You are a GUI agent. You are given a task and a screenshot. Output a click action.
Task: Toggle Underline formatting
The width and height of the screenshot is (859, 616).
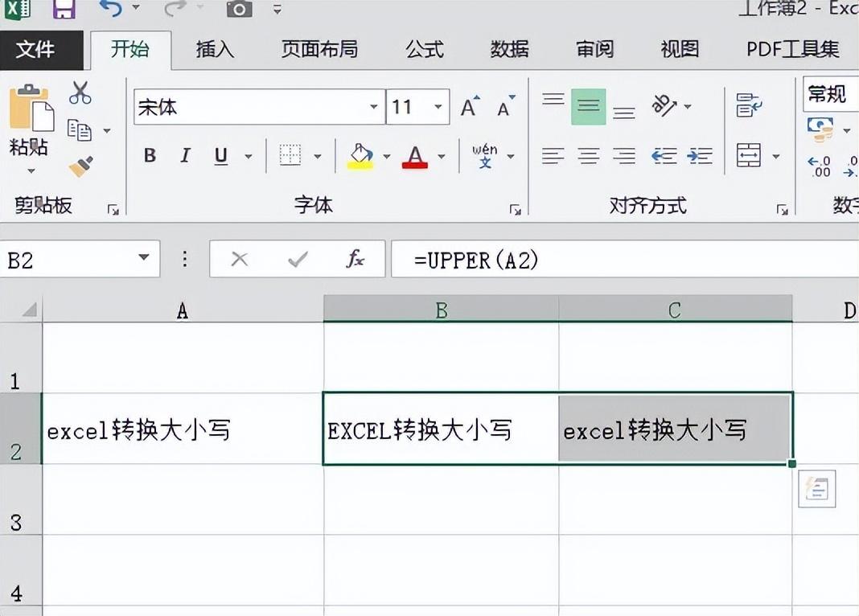[220, 156]
